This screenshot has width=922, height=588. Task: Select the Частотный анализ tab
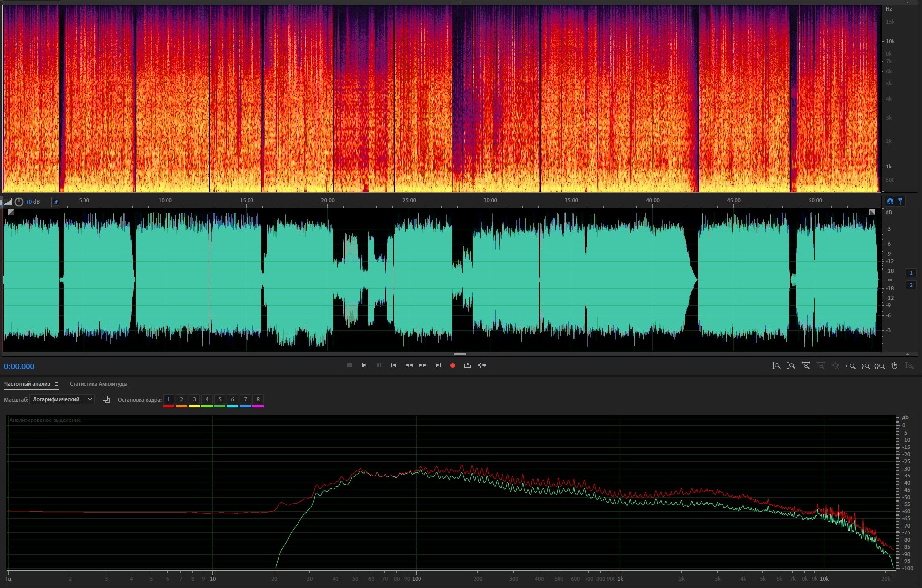click(x=27, y=384)
